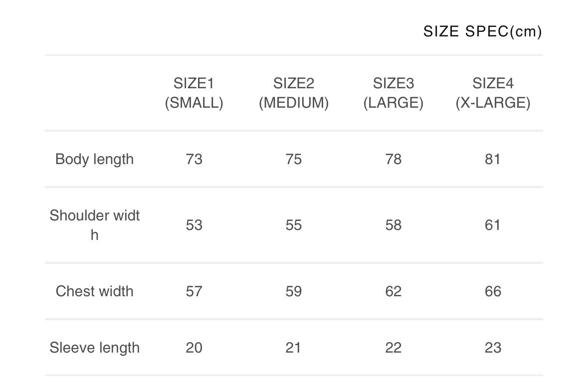Click the Chest width row label
The height and width of the screenshot is (387, 588).
94,291
